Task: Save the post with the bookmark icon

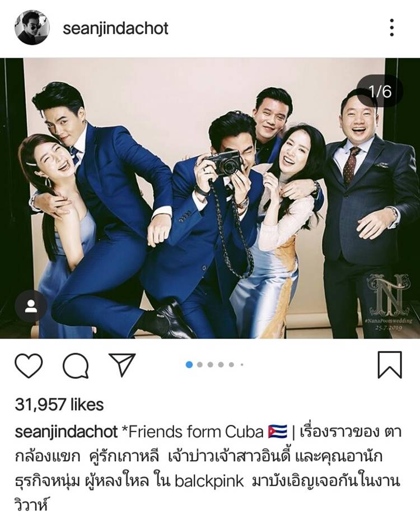Action: [390, 365]
